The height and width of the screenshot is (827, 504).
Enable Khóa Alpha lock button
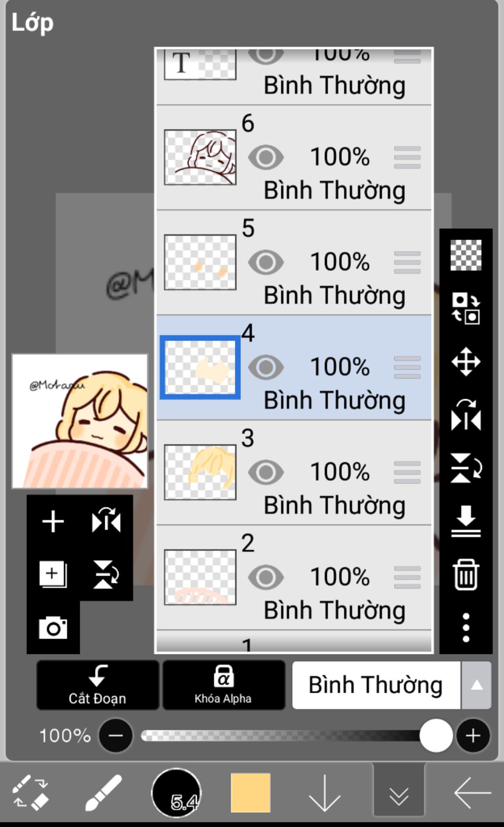[223, 685]
